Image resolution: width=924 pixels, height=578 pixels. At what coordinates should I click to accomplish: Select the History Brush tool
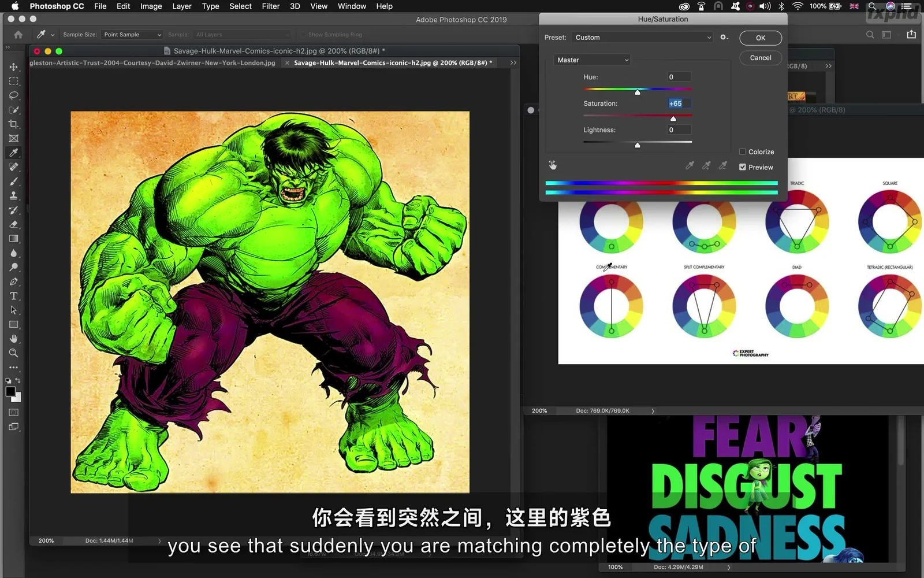coord(14,210)
